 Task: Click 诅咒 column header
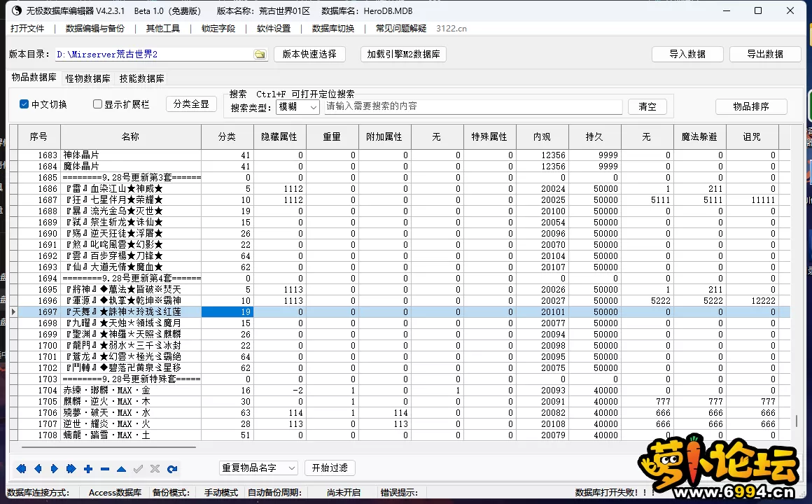coord(752,136)
